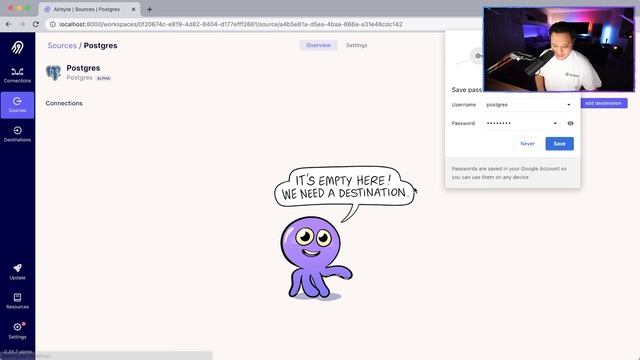Show the saved password with eye icon

point(570,123)
